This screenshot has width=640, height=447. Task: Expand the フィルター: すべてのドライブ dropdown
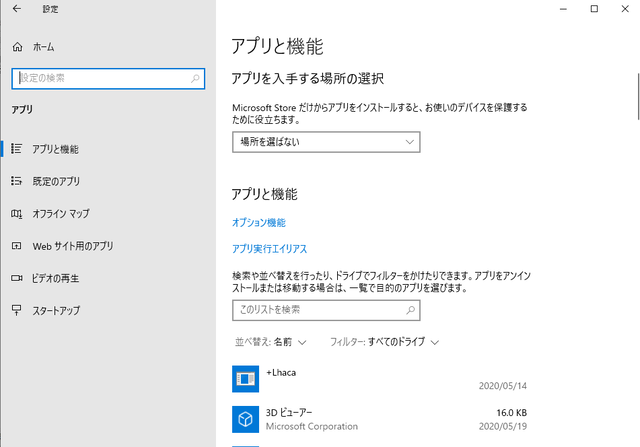pos(385,342)
